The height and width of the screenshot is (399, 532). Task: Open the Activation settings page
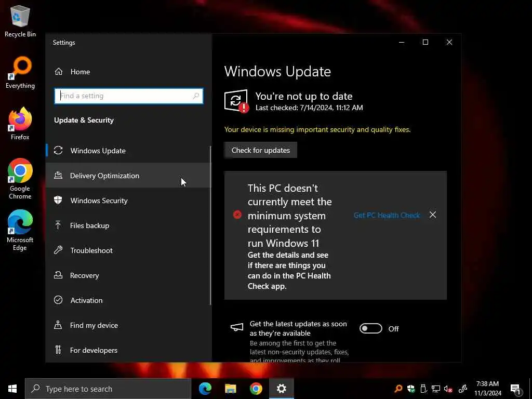coord(128,300)
